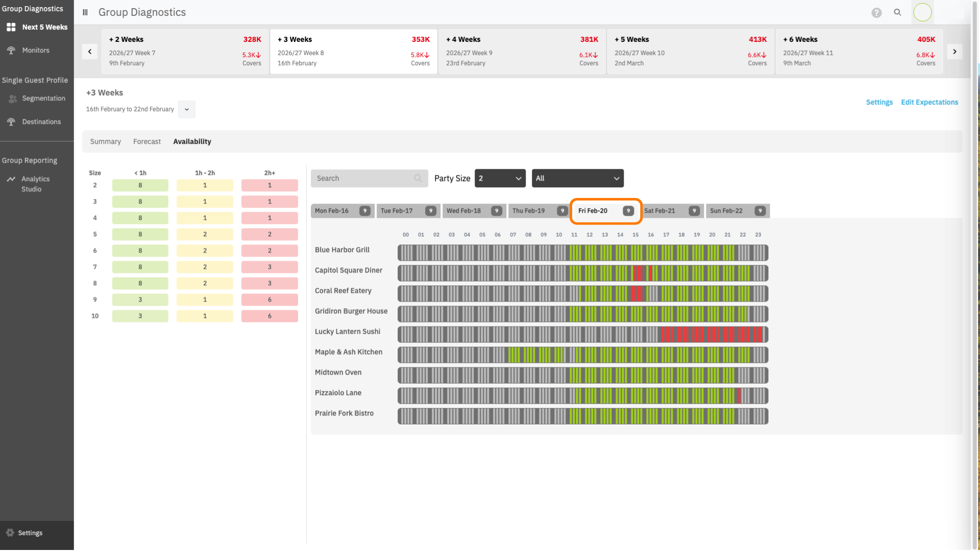Screen dimensions: 980x551
Task: Toggle the sidebar collapse bars icon
Action: pyautogui.click(x=85, y=12)
